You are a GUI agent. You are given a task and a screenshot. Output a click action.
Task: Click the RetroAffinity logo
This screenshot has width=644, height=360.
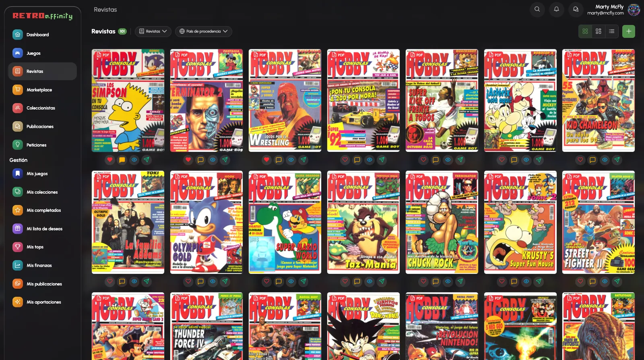[42, 16]
